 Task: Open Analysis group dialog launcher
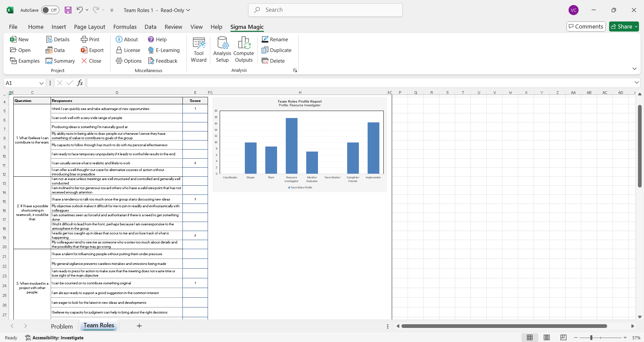click(x=295, y=70)
